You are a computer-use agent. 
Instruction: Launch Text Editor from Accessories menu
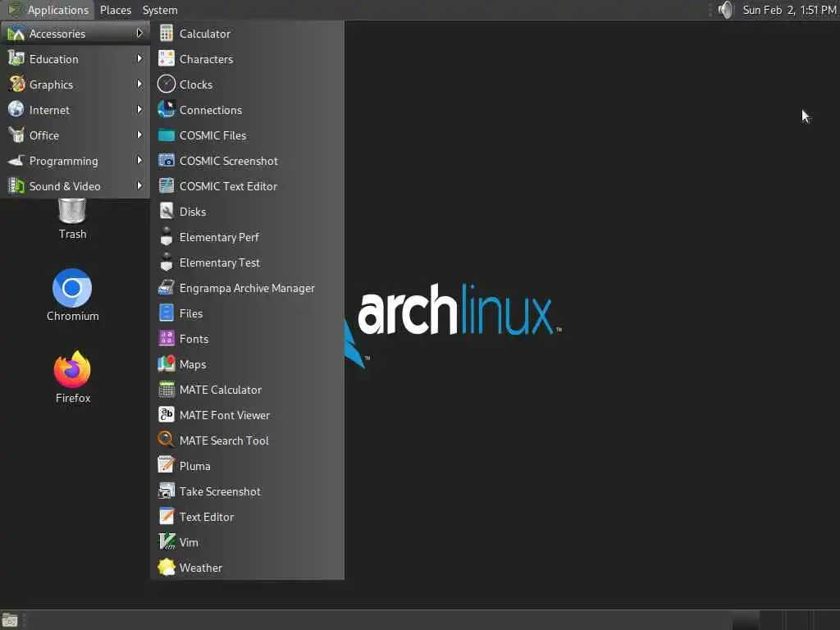[248, 517]
